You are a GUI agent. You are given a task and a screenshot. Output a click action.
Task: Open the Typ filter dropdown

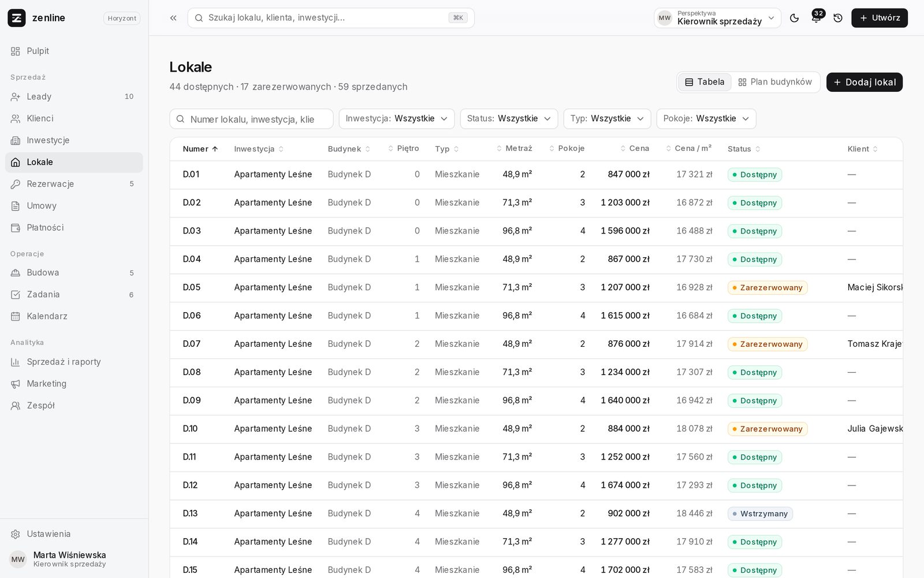607,118
